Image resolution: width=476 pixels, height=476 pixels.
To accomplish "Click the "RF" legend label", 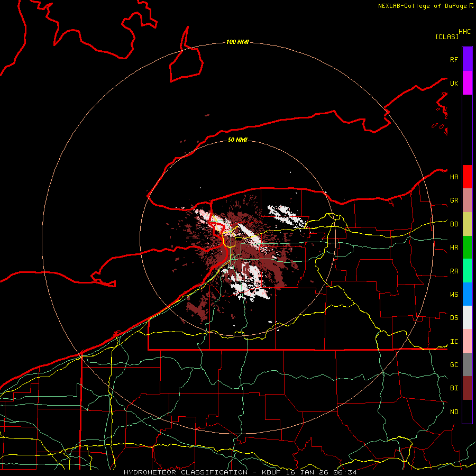I will point(454,59).
